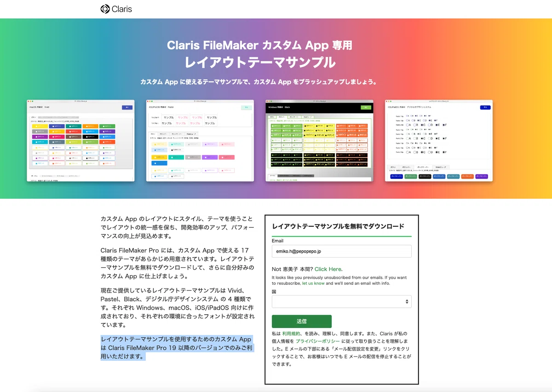Click the heading Claris FileMaker カスタム App 専用
552x392 pixels.
(260, 45)
